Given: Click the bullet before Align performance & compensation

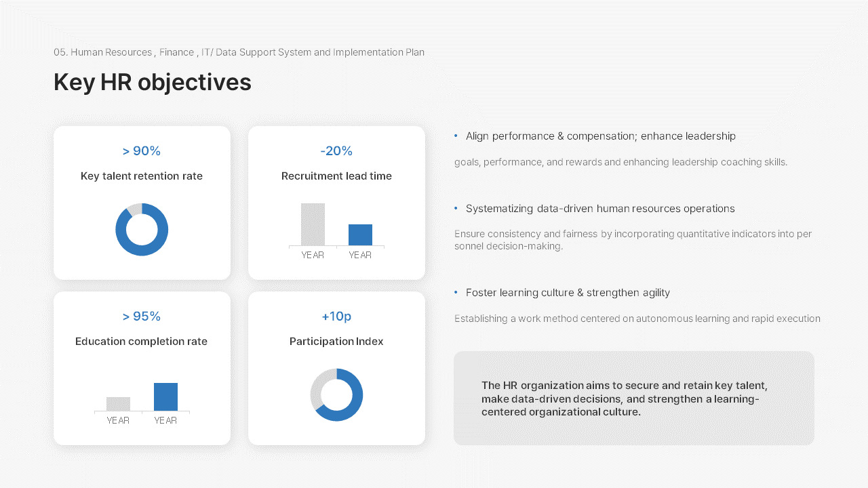Looking at the screenshot, I should pos(456,136).
